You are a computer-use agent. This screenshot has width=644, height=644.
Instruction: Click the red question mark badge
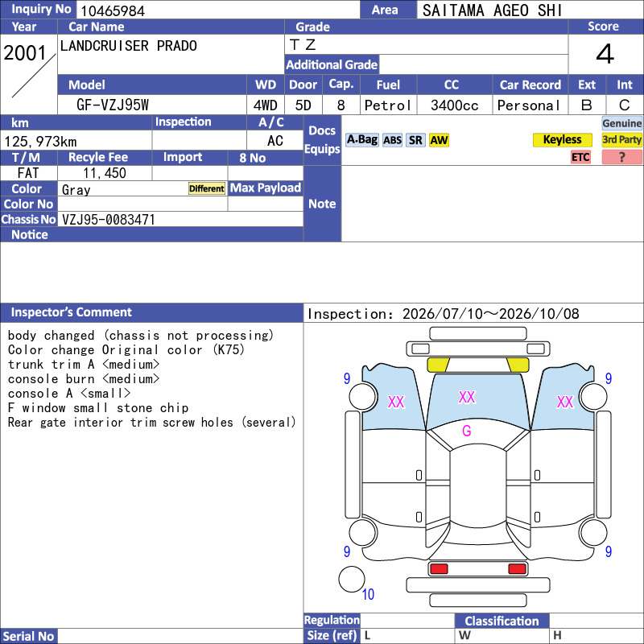tap(621, 157)
